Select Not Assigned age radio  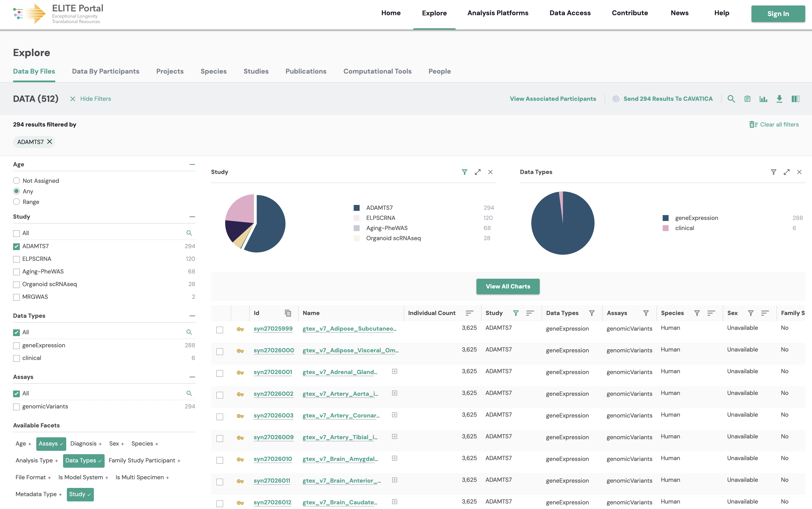(x=16, y=180)
